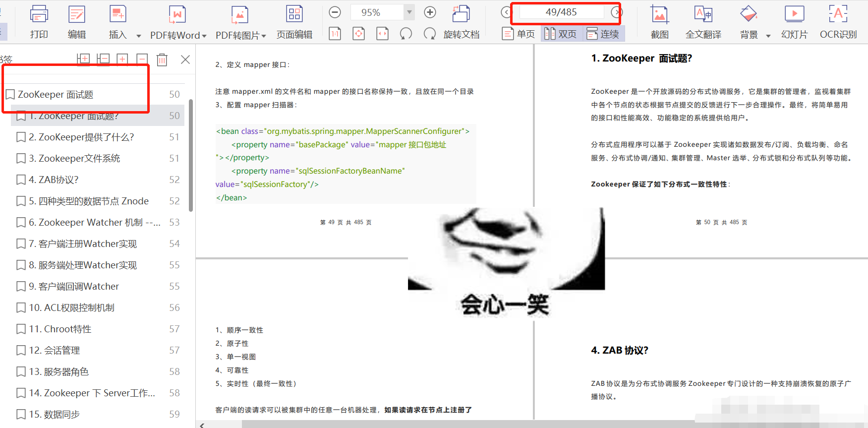
Task: Expand the PDF转图片 dropdown arrow
Action: click(264, 36)
